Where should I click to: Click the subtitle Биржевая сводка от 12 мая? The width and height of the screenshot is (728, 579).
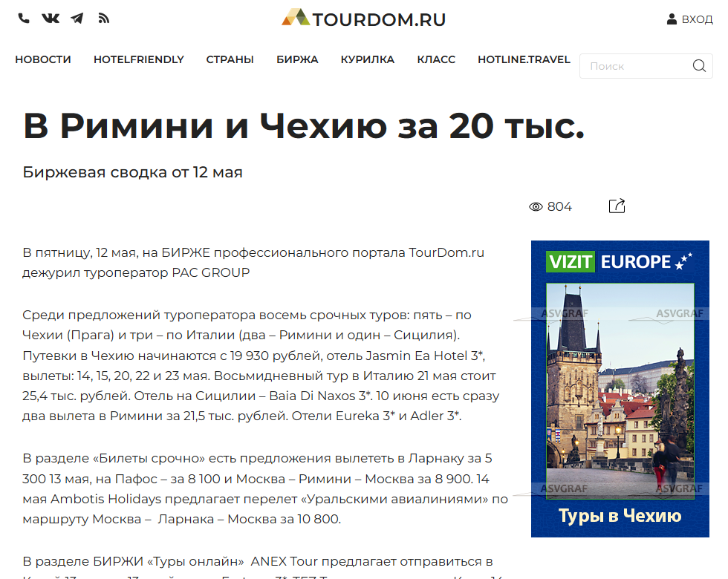pos(133,172)
